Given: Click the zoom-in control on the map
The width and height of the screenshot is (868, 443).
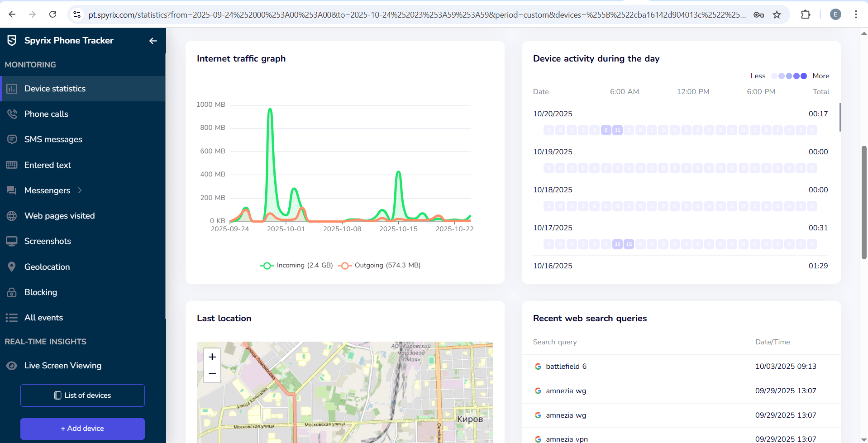Looking at the screenshot, I should [212, 357].
